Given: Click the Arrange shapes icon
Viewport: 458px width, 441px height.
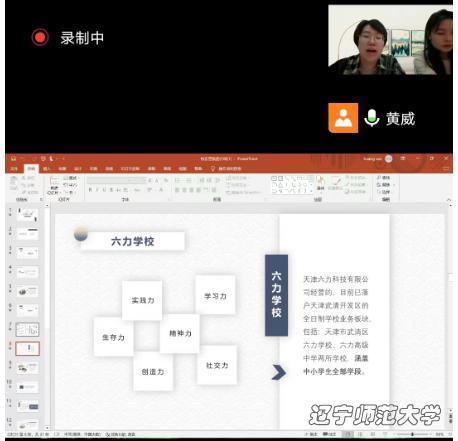Looking at the screenshot, I should 320,183.
